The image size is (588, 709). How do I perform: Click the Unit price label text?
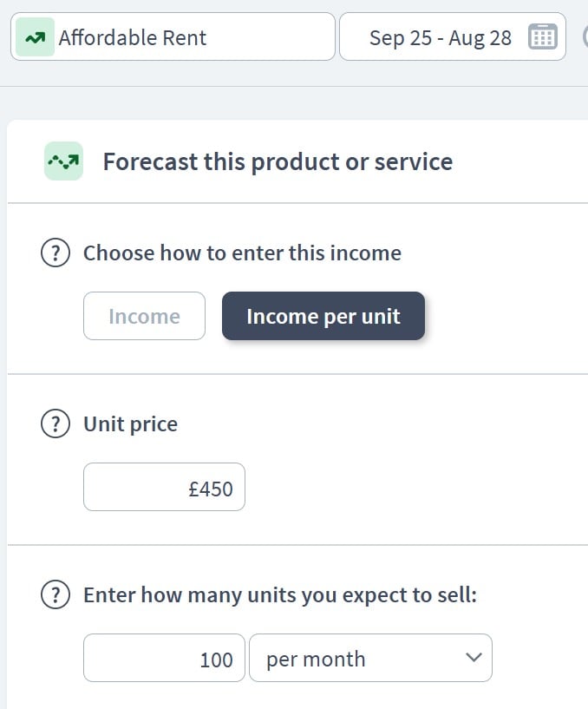tap(130, 424)
